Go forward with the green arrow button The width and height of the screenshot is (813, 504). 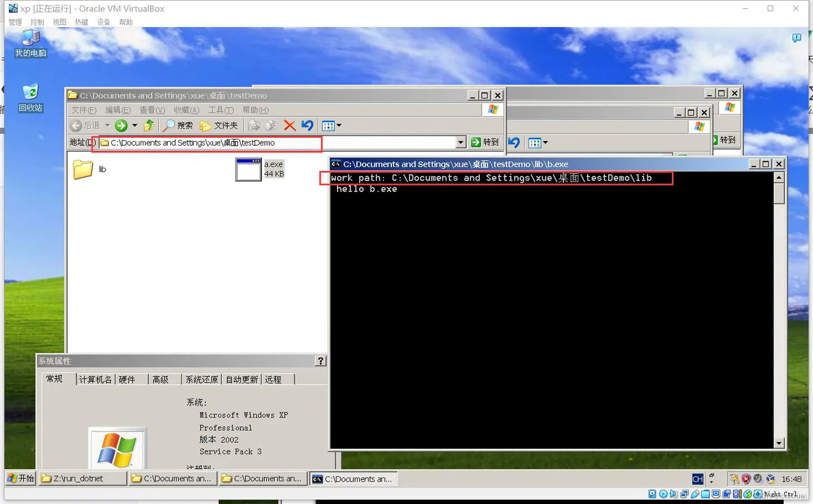(x=121, y=125)
